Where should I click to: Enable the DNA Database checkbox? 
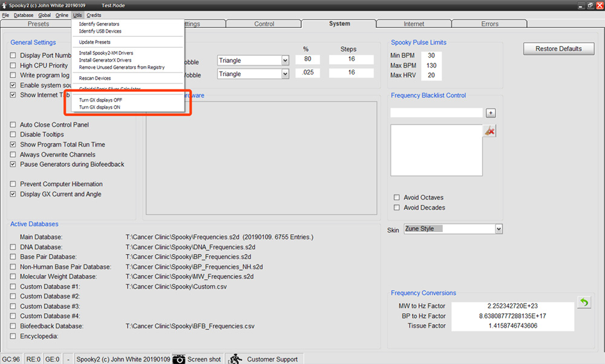[x=13, y=247]
